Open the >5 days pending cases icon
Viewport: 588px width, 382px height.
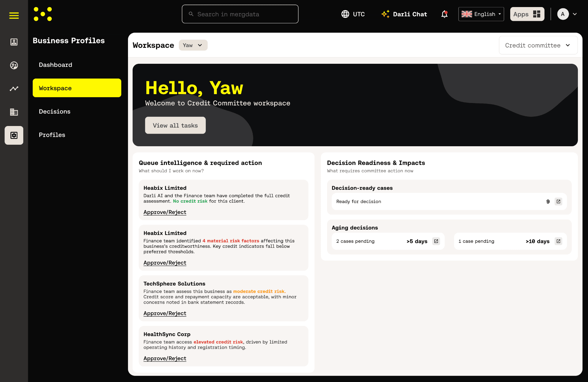[436, 241]
